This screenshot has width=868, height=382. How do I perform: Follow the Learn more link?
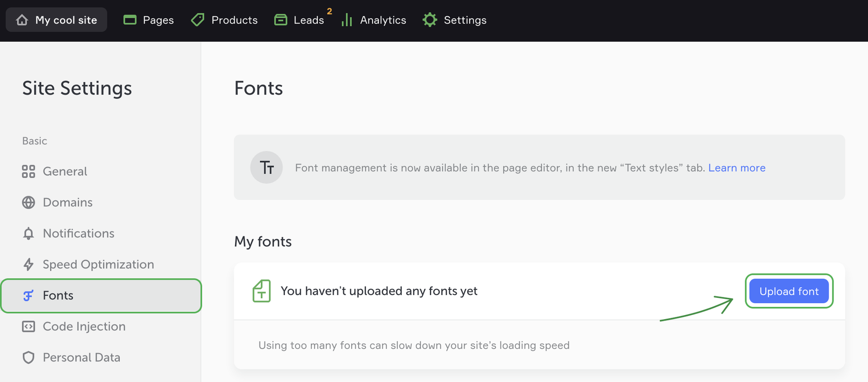point(736,168)
